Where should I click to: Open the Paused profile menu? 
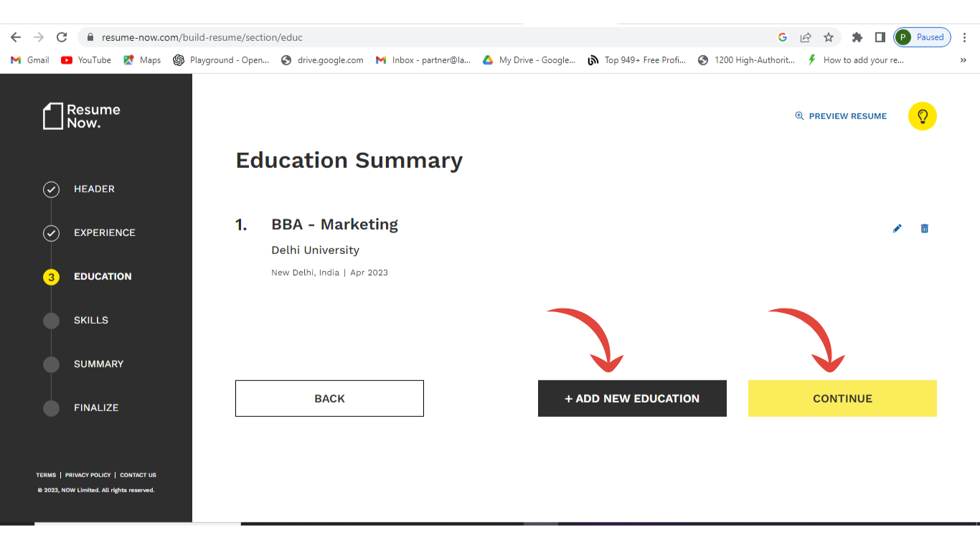923,37
